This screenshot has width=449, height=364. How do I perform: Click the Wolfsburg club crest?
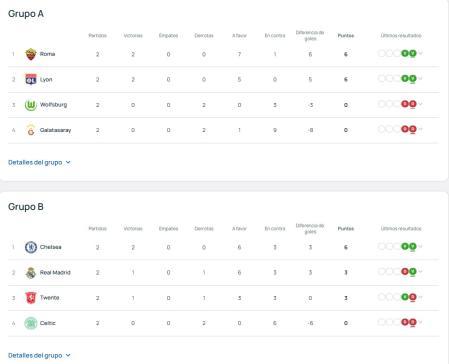pos(31,105)
